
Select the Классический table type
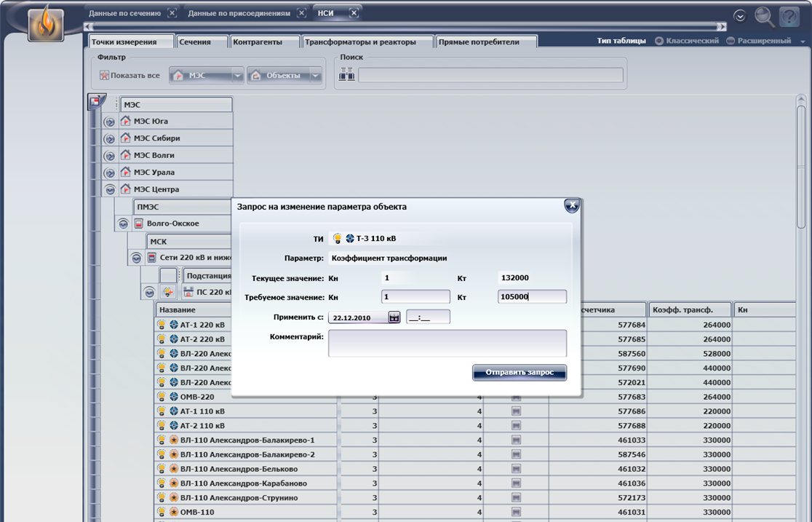659,41
